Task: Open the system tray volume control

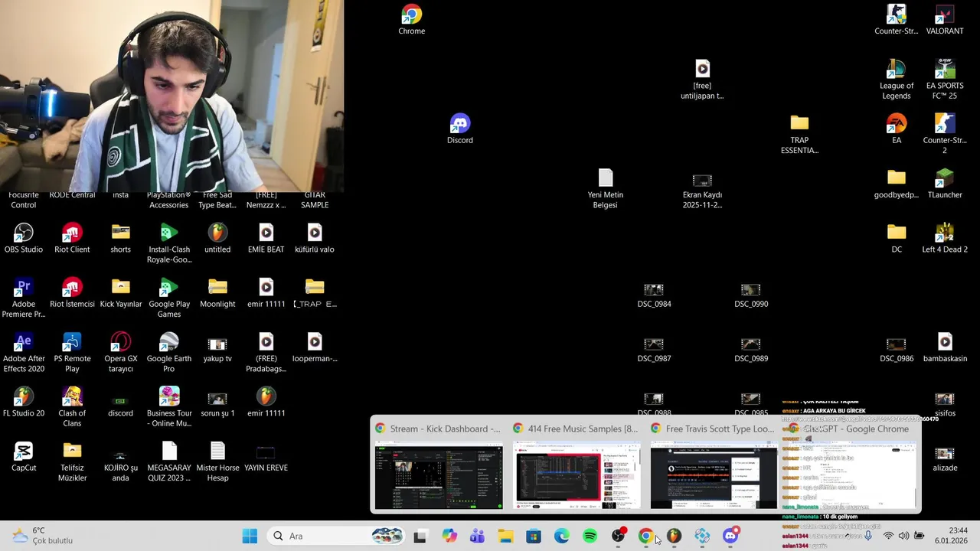Action: 903,536
